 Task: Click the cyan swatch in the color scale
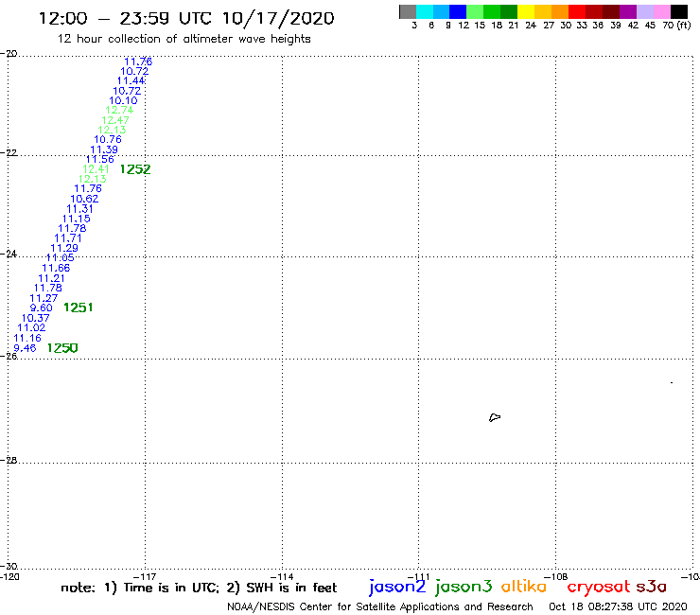pyautogui.click(x=425, y=11)
